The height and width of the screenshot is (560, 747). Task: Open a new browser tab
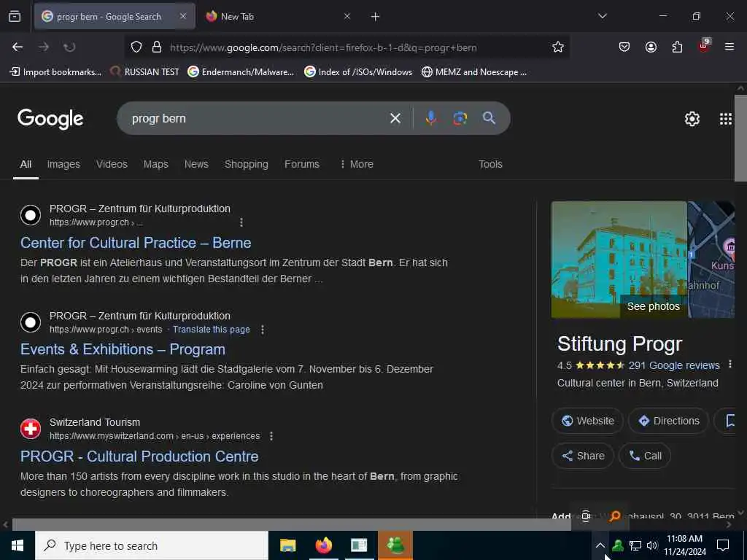click(x=376, y=17)
